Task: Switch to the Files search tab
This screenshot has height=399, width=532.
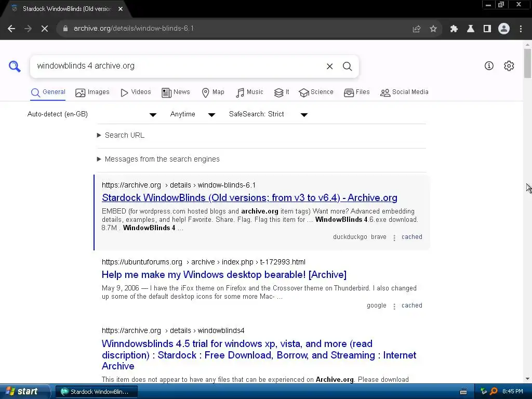Action: [x=356, y=92]
